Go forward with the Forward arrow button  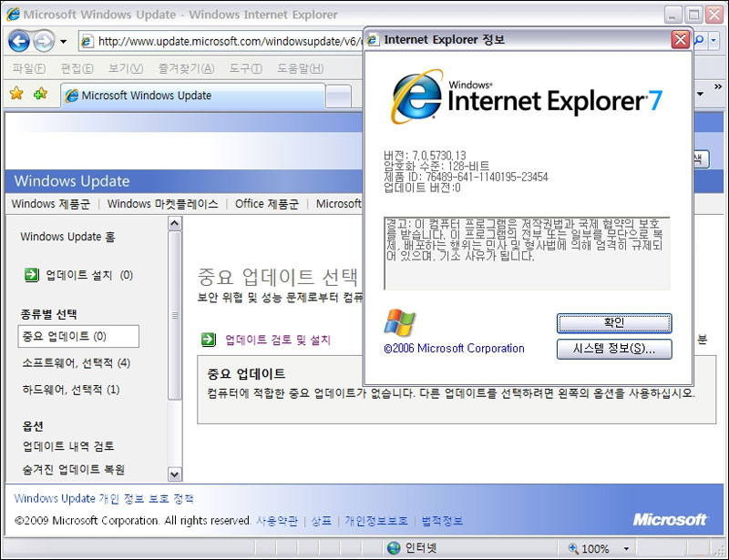pyautogui.click(x=45, y=41)
